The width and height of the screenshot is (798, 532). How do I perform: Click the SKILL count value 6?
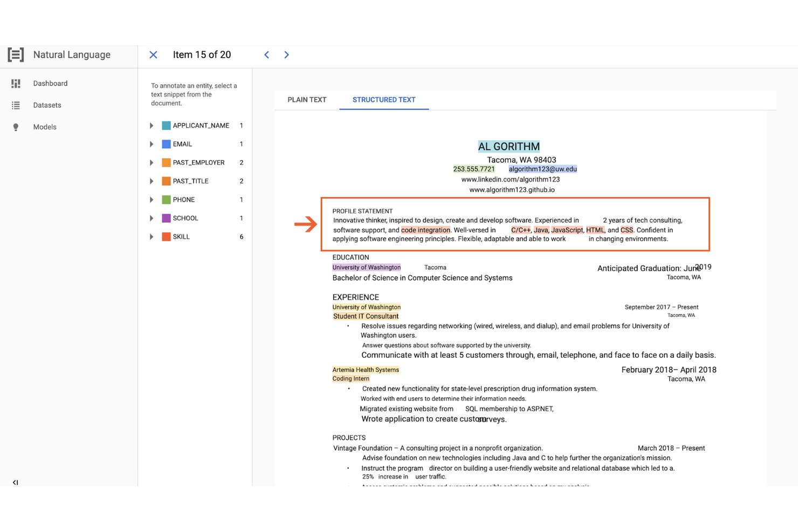pos(241,237)
